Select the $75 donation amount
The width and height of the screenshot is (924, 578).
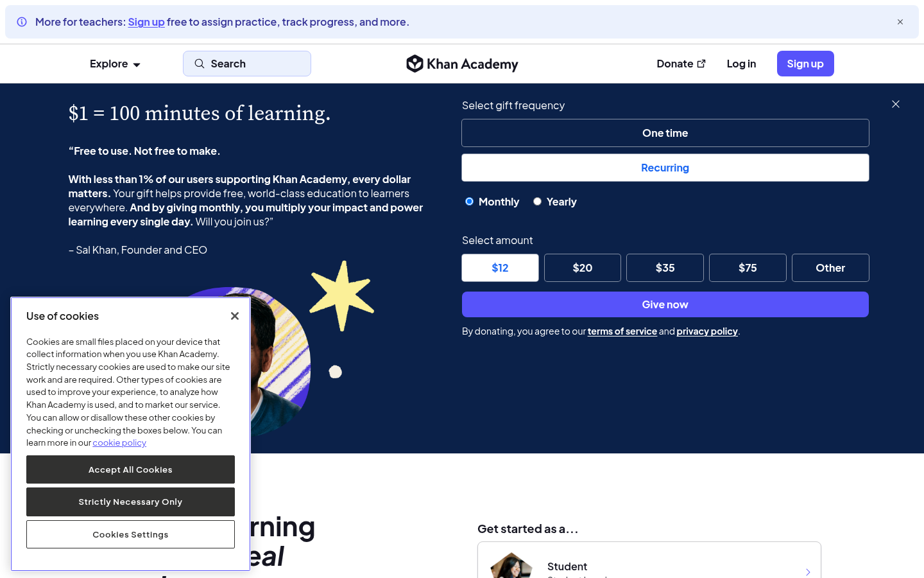coord(748,268)
